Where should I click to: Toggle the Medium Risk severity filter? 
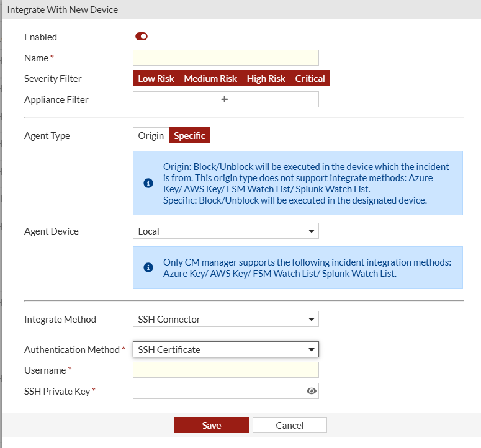tap(210, 79)
